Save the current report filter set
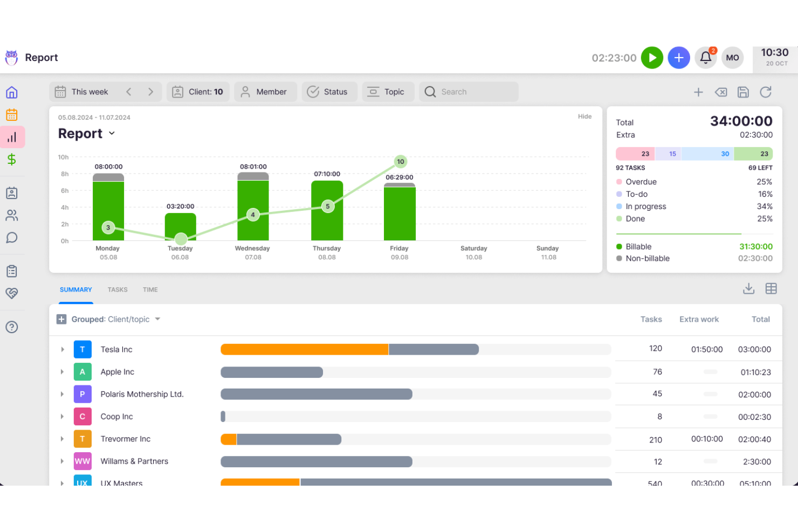798x532 pixels. 743,92
